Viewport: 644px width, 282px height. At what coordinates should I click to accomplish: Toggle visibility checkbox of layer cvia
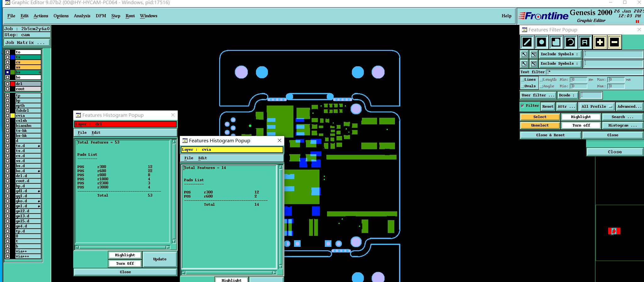click(8, 116)
